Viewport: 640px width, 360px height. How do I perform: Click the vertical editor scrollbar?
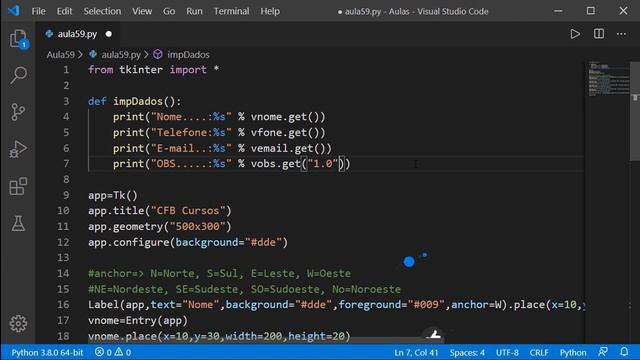(x=635, y=111)
